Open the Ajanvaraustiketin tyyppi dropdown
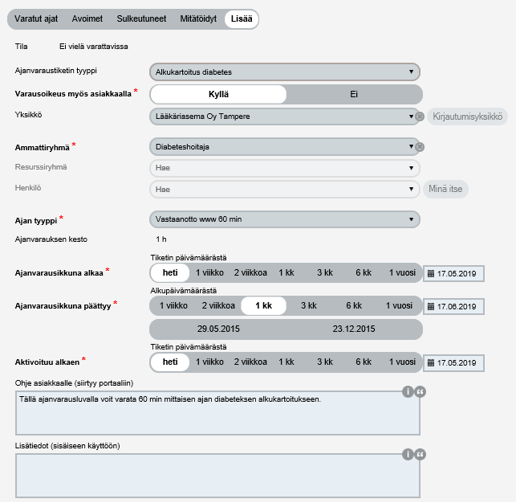Viewport: 516px width, 502px height. coord(285,72)
